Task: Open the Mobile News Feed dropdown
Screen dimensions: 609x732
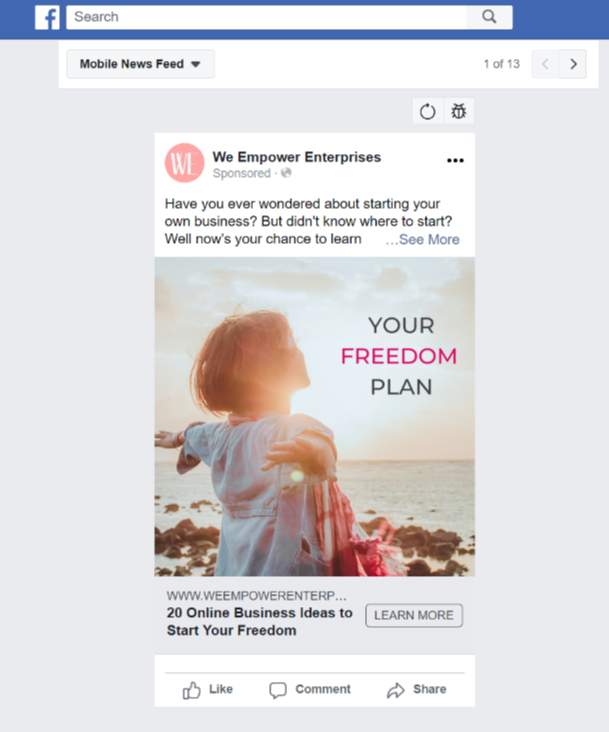Action: [140, 64]
